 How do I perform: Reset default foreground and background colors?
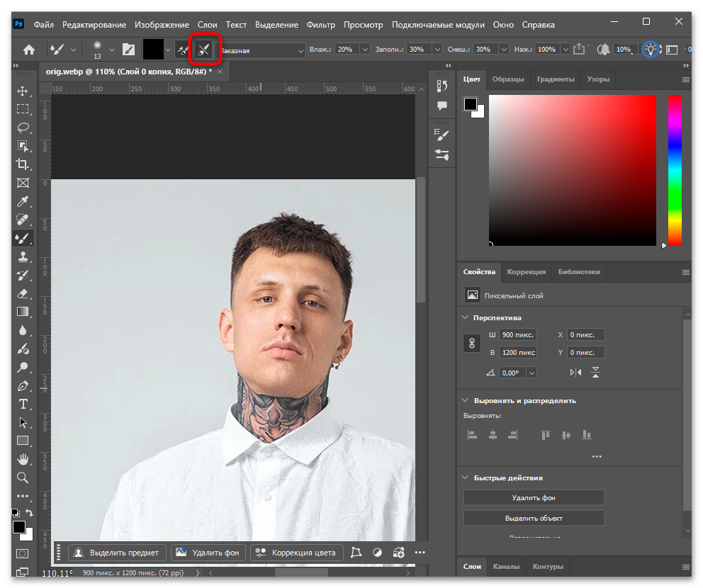pyautogui.click(x=16, y=513)
